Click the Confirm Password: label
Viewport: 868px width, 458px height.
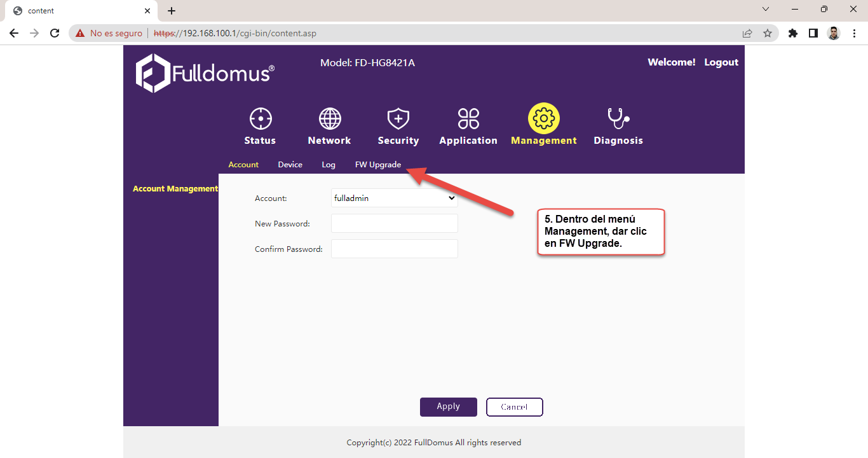288,249
